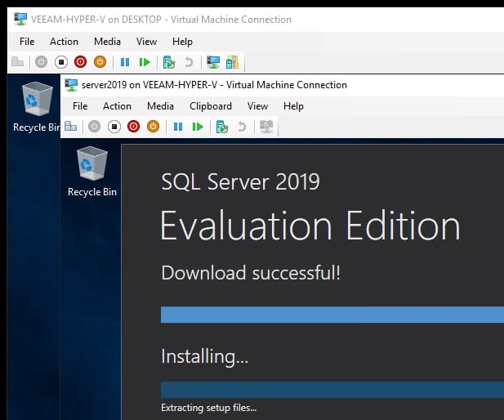
Task: Open File menu in server2019 window
Action: (80, 106)
